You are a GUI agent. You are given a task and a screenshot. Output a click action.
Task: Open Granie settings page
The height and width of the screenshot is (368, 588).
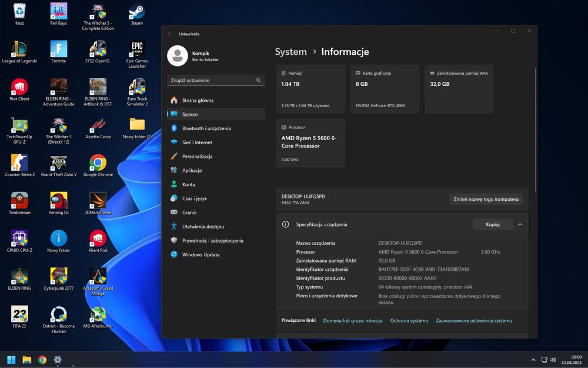point(216,213)
